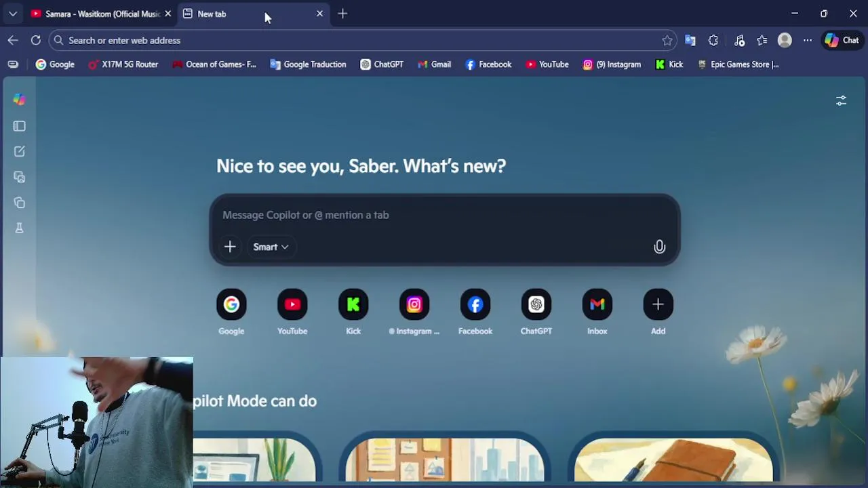
Task: Expand the Smart mode dropdown
Action: (x=271, y=247)
